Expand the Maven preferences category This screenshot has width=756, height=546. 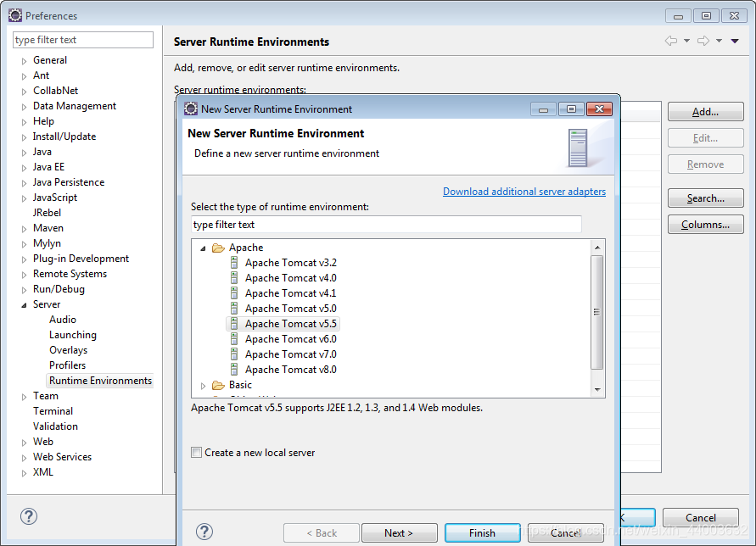24,229
